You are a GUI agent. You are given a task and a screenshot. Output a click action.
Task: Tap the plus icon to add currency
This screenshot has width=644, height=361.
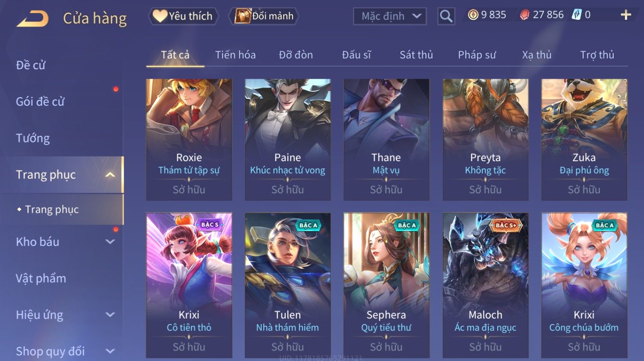coord(626,15)
